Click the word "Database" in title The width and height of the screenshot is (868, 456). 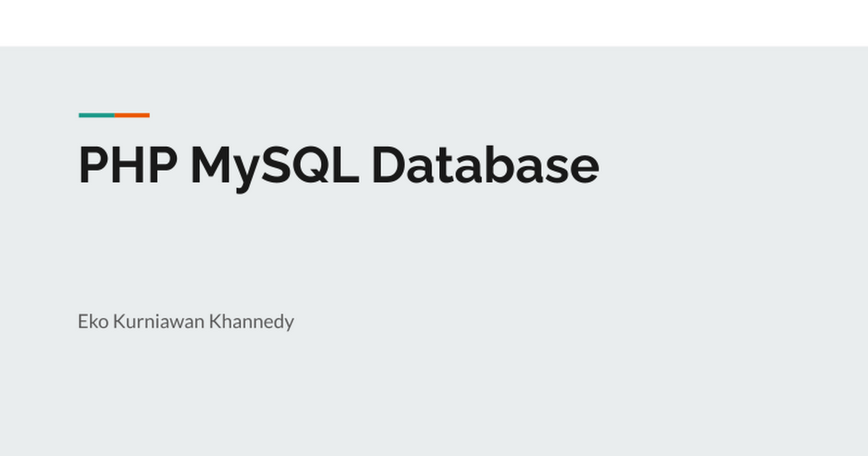[x=485, y=165]
